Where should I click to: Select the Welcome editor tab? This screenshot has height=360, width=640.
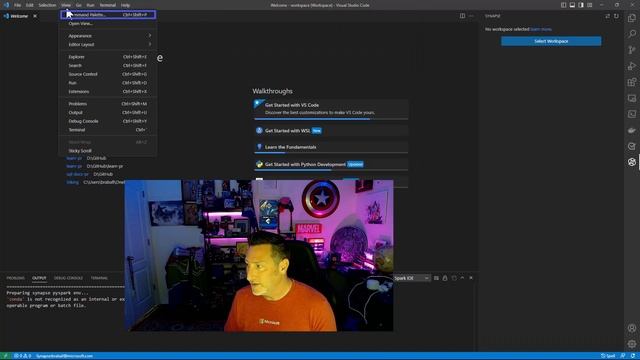pyautogui.click(x=19, y=16)
